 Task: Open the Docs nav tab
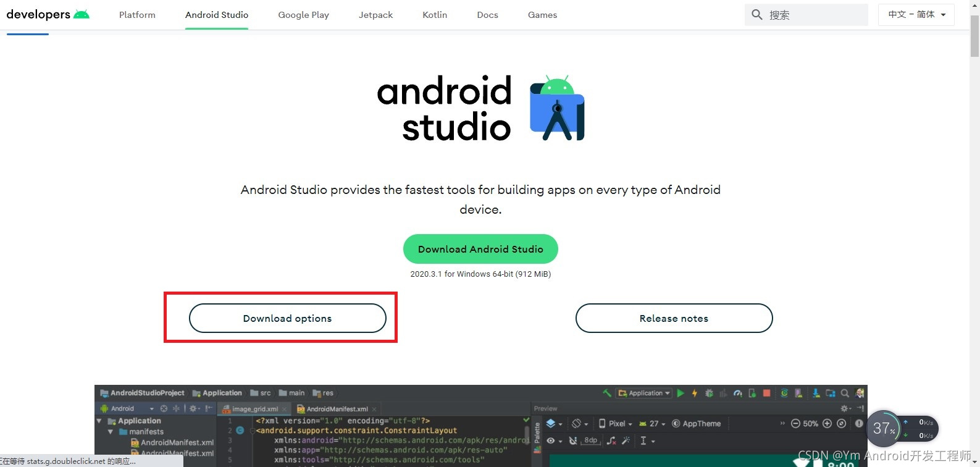(x=487, y=15)
